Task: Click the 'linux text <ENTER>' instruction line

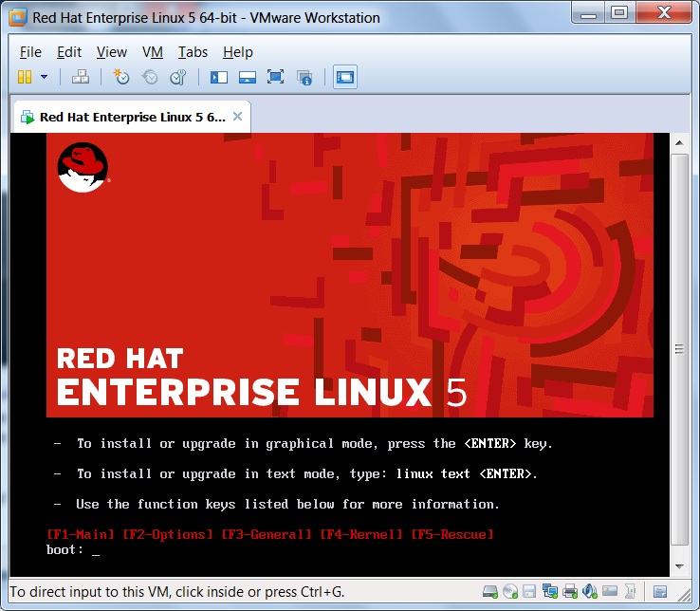Action: [x=296, y=473]
